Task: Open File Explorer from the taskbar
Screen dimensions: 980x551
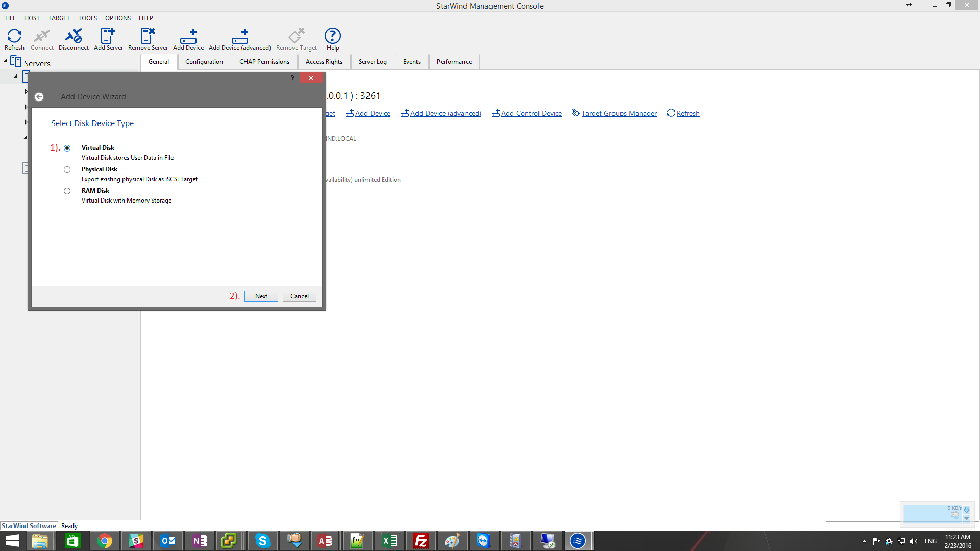Action: [x=40, y=541]
